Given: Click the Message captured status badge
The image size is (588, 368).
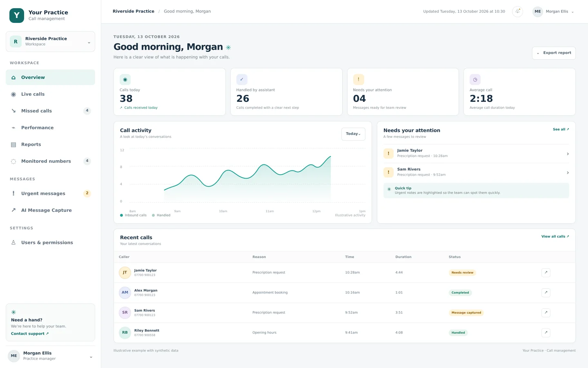Looking at the screenshot, I should tap(466, 313).
